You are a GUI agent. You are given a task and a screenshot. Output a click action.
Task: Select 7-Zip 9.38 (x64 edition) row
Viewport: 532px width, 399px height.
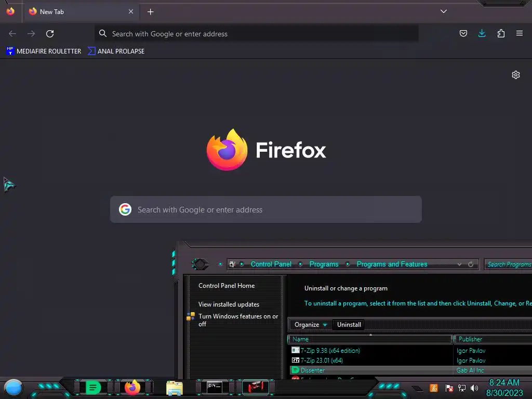point(411,351)
